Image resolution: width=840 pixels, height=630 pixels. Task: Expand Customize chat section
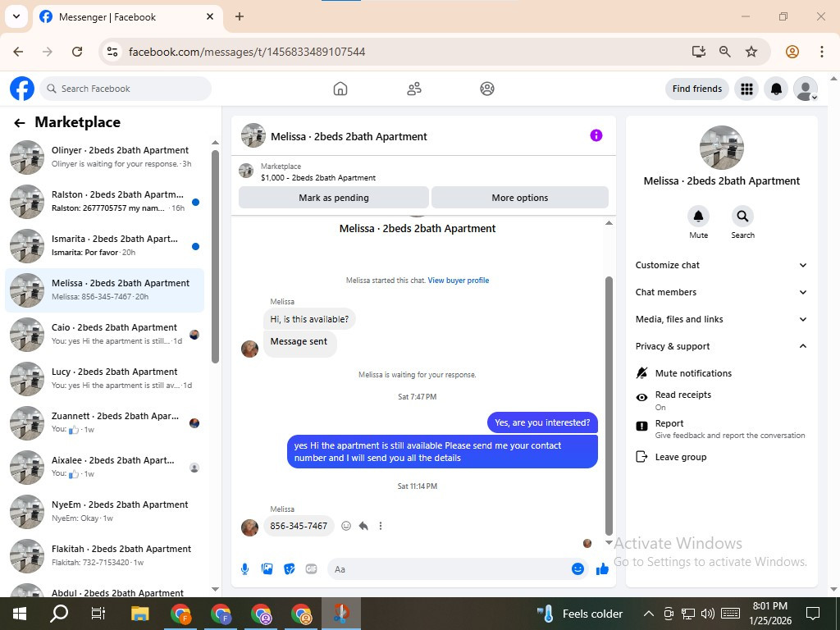(720, 265)
